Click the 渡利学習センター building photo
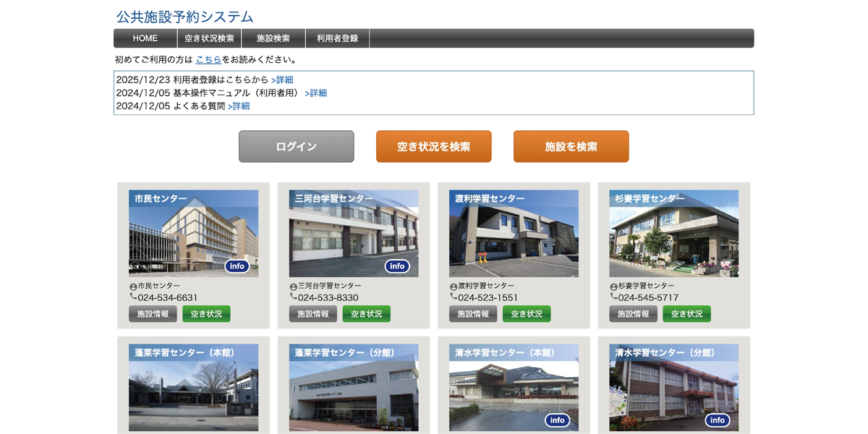The image size is (868, 434). click(x=514, y=234)
